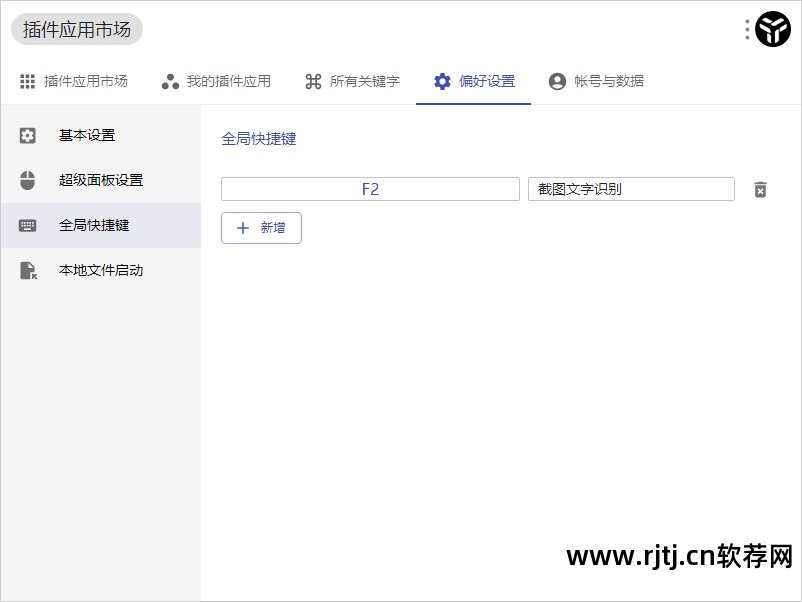Image resolution: width=802 pixels, height=602 pixels.
Task: Click the gear icon for 偏好设置
Action: [x=442, y=81]
